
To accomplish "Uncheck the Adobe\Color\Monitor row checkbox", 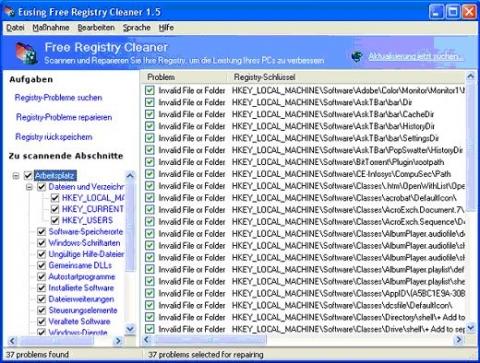I will point(150,90).
